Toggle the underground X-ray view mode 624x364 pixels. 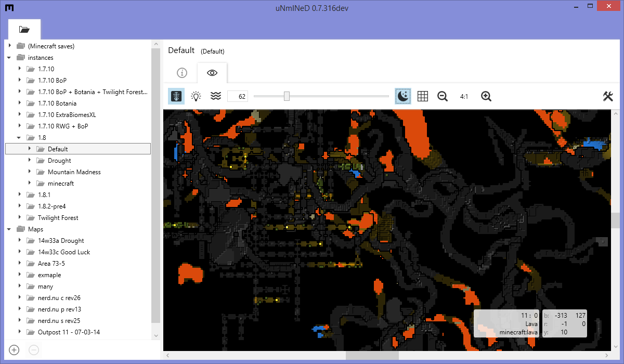tap(176, 96)
